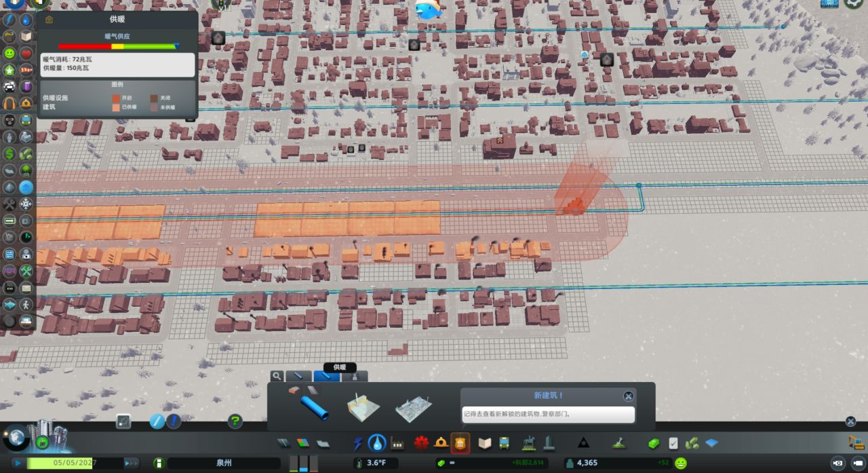Click the blue Chirper bird
868x473 pixels.
(428, 8)
